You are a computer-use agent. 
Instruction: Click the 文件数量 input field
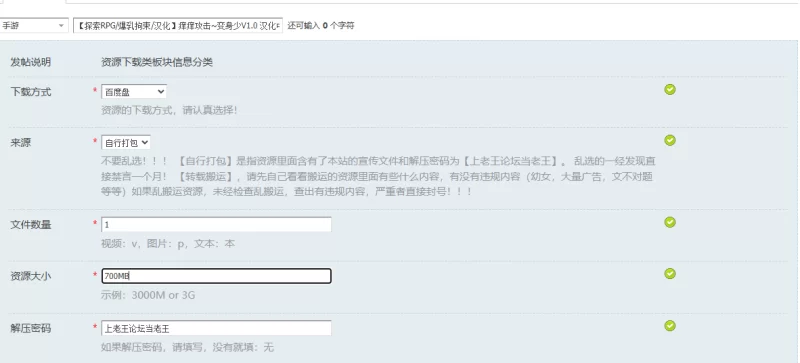coord(216,225)
